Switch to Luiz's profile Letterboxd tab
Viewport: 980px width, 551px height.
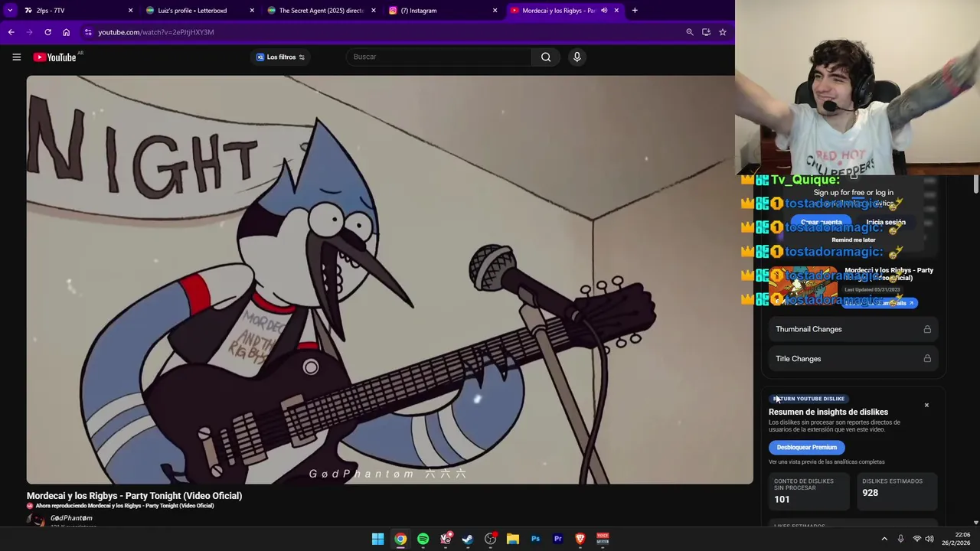point(199,11)
